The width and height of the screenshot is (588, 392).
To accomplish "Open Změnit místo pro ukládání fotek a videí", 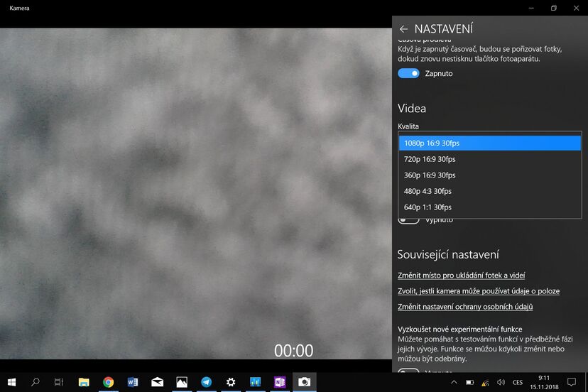I will 462,276.
